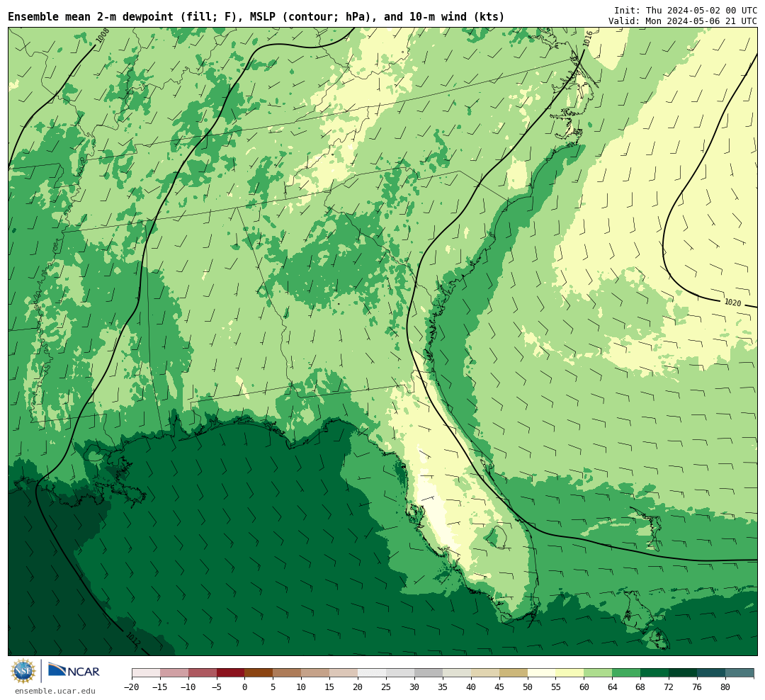Image resolution: width=765 pixels, height=700 pixels.
Task: Click the 1020 contour label
Action: point(732,303)
